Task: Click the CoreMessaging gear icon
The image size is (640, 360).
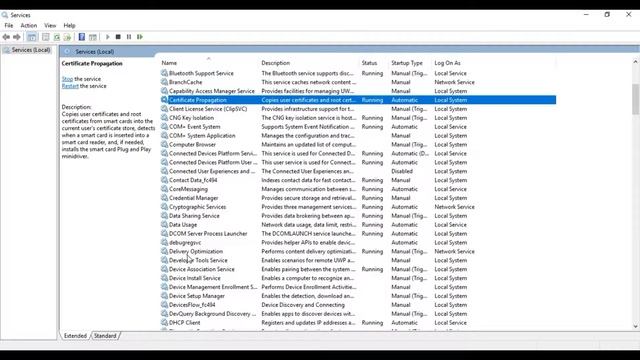Action: coord(164,189)
